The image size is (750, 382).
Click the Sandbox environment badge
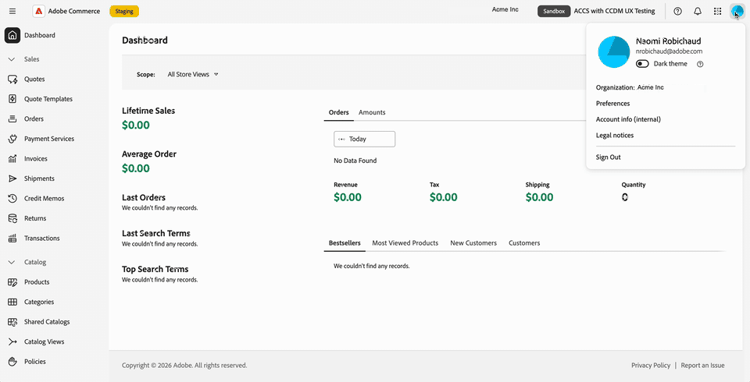pos(554,11)
